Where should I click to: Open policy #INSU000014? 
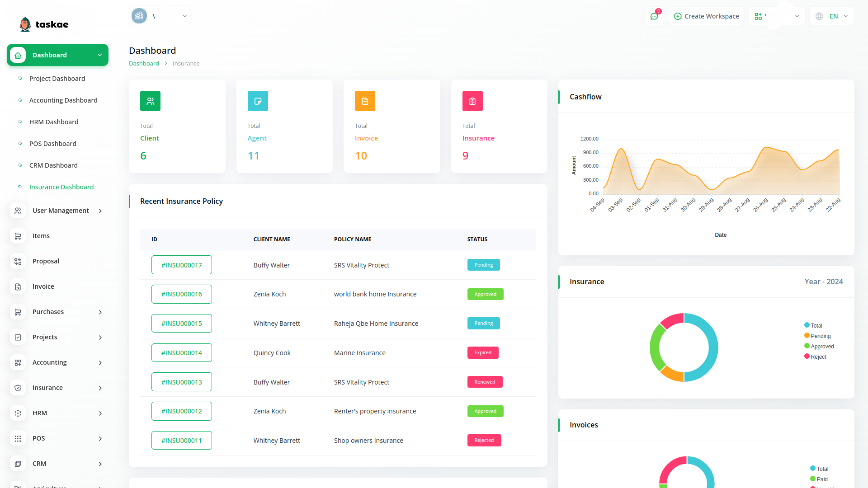(x=182, y=353)
